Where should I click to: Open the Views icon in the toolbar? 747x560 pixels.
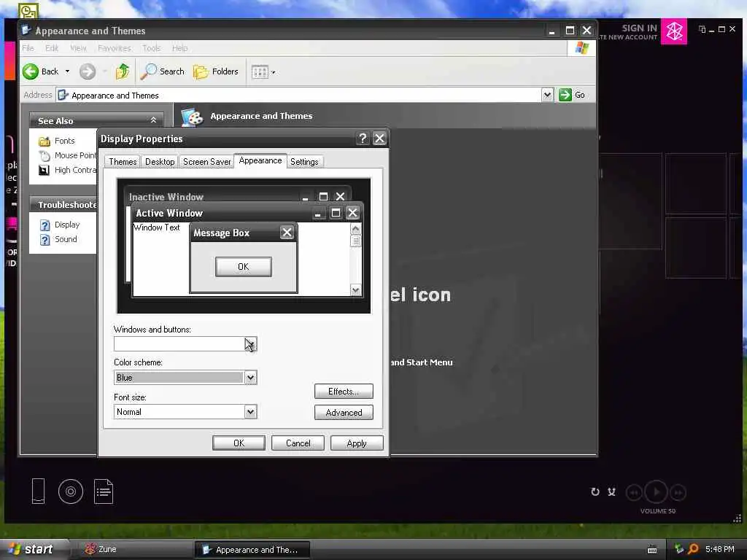(260, 72)
